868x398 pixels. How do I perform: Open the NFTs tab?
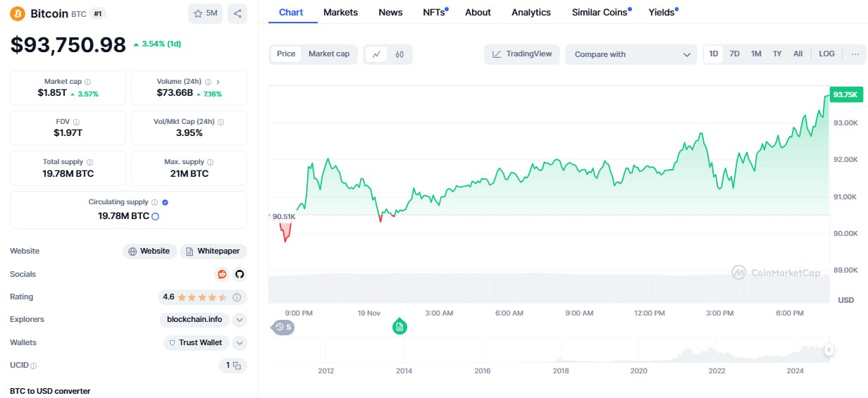click(x=435, y=12)
